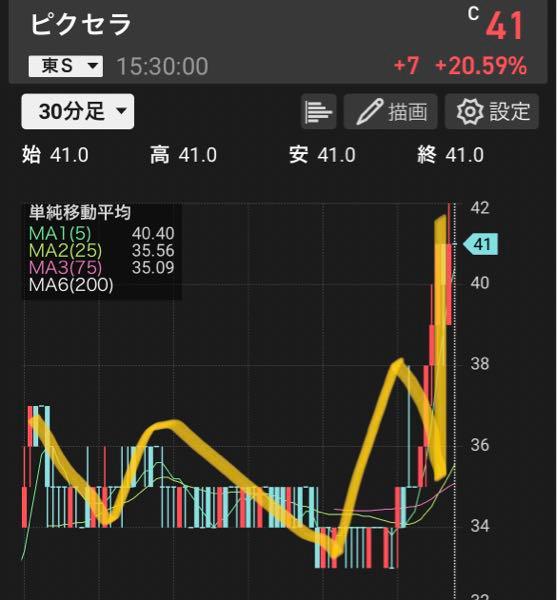Click the cyan 41 price marker on axis
This screenshot has width=557, height=600.
[480, 244]
